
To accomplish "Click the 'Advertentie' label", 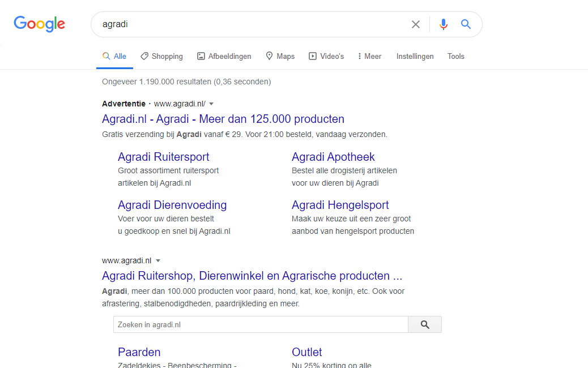I will [123, 104].
